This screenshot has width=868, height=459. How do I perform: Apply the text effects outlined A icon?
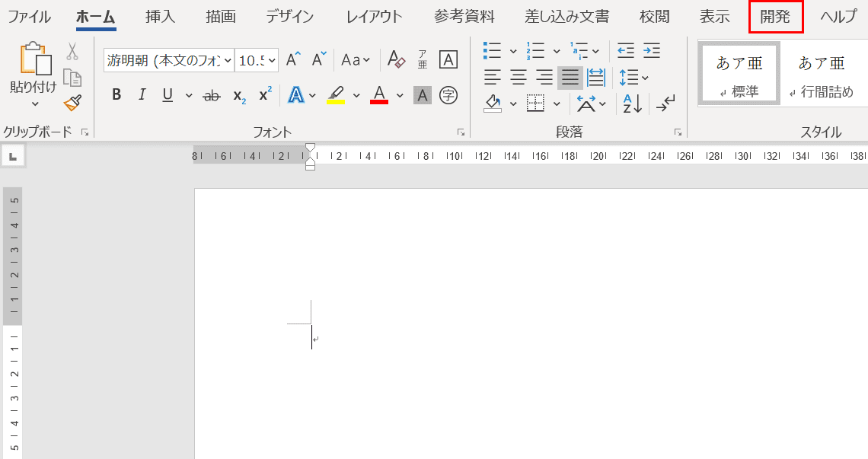click(296, 95)
